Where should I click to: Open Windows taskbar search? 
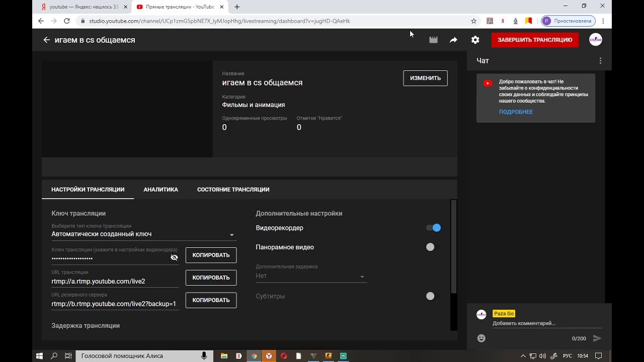click(54, 356)
